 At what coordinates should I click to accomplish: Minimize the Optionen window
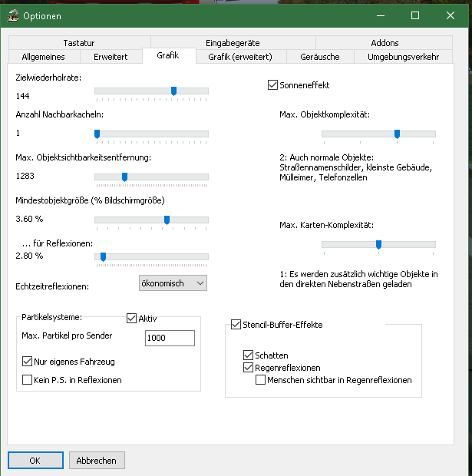click(x=381, y=15)
